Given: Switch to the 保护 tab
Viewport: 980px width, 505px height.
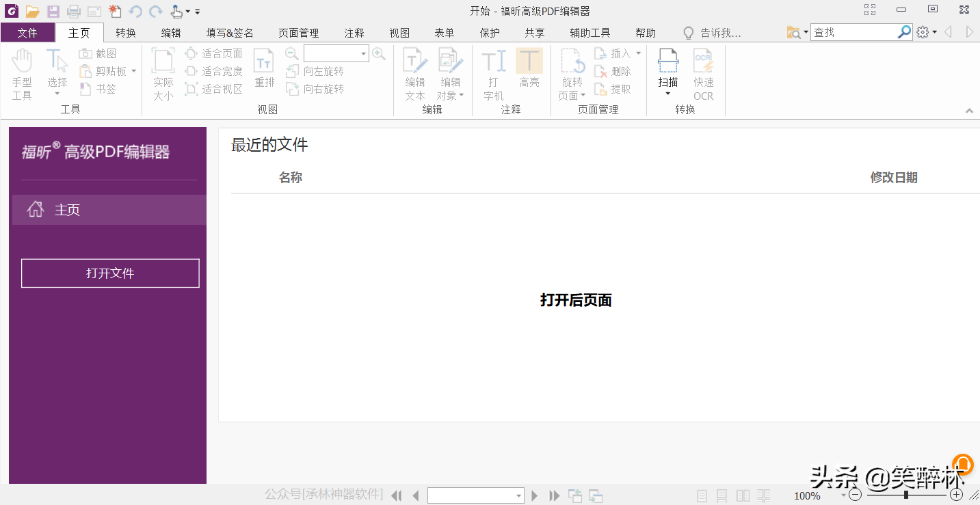Looking at the screenshot, I should (x=490, y=33).
